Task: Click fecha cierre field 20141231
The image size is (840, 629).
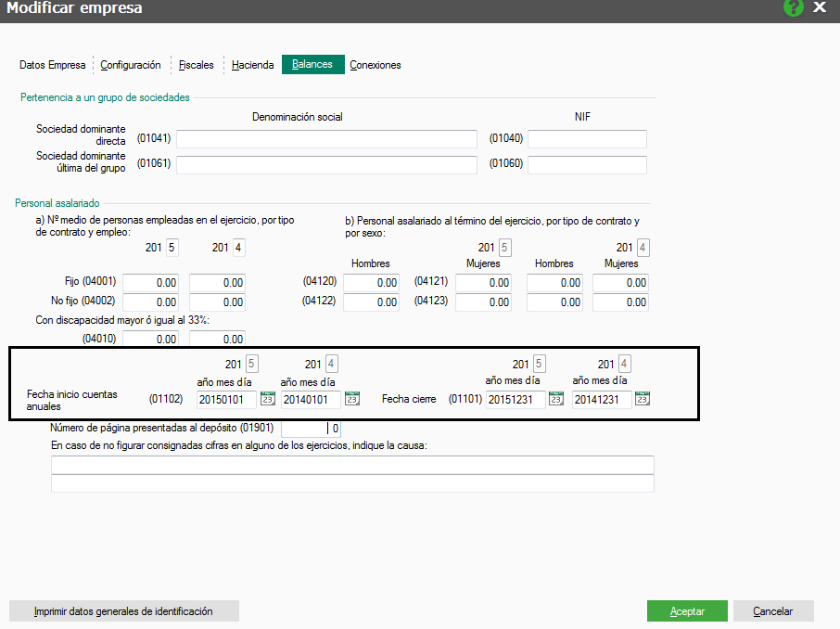Action: (602, 400)
